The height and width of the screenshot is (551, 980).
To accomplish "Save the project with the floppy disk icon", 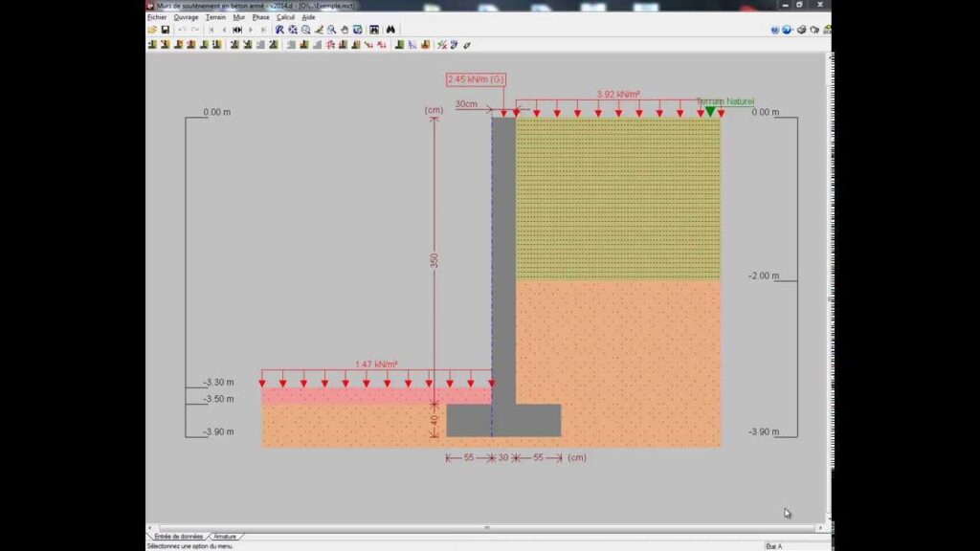I will [165, 30].
